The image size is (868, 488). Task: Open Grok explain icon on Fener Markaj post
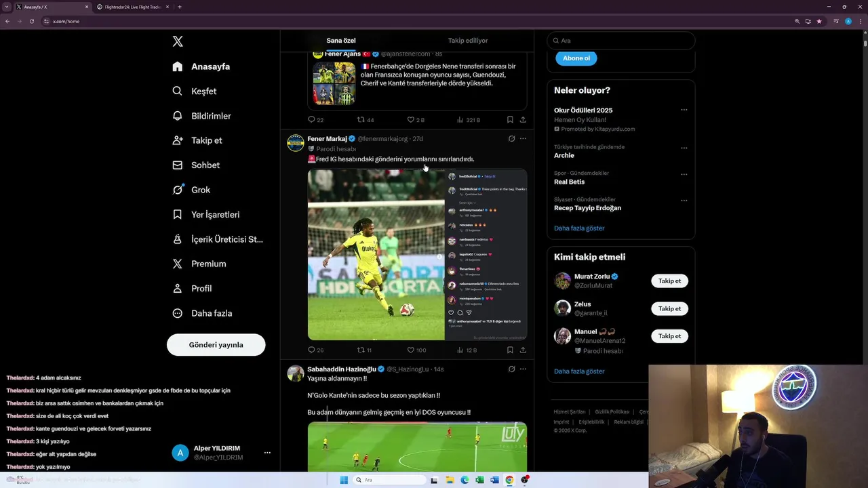(511, 138)
